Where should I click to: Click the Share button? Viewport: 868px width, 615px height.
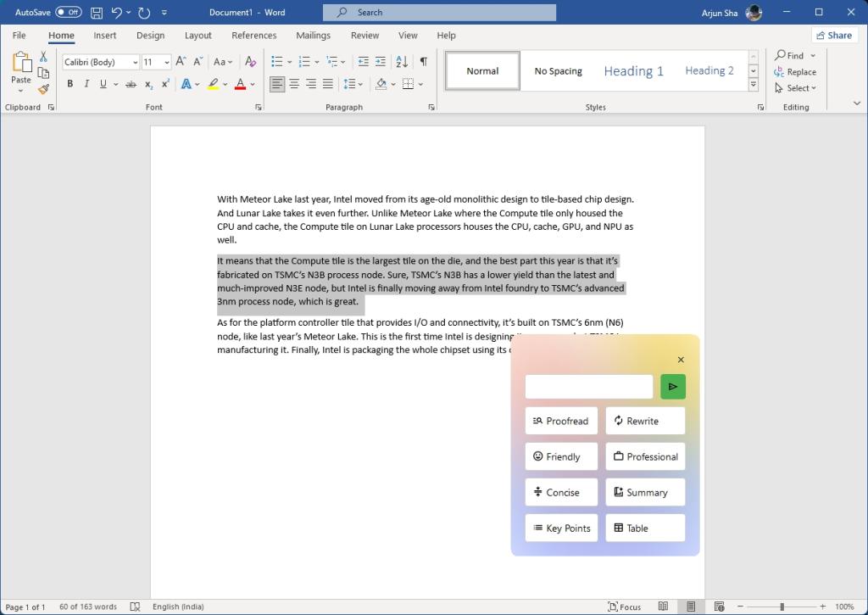(834, 35)
